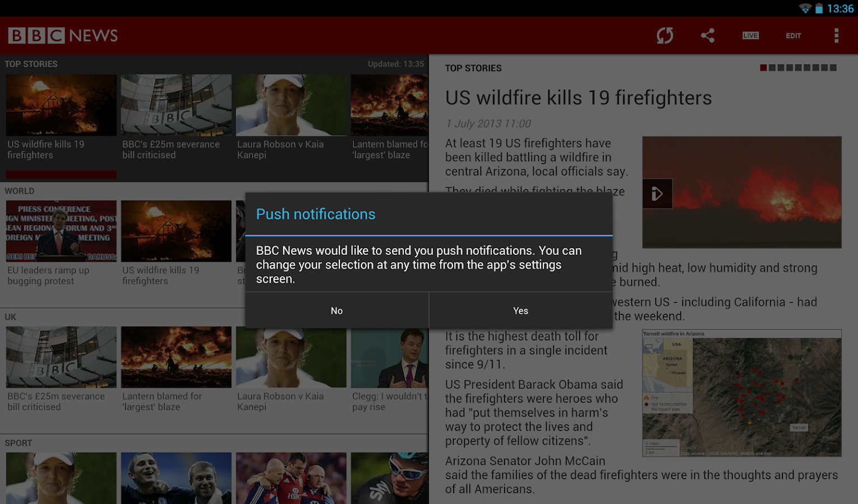Open the overflow menu

click(x=836, y=35)
